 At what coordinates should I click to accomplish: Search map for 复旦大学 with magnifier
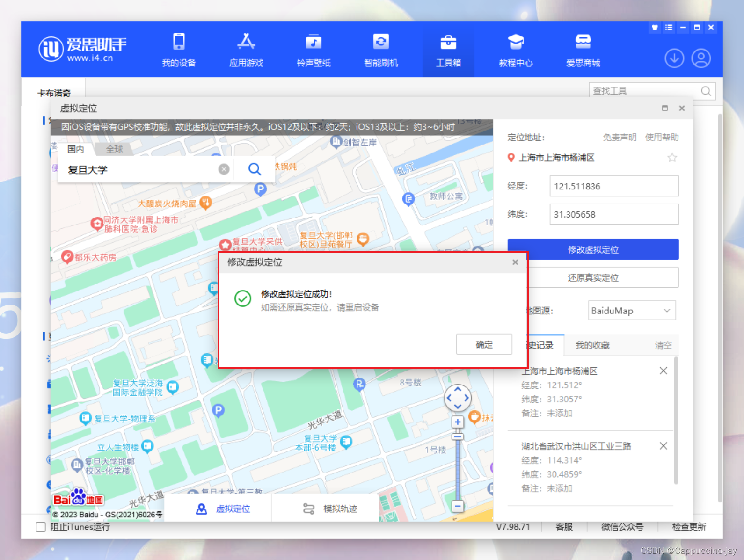(x=255, y=169)
